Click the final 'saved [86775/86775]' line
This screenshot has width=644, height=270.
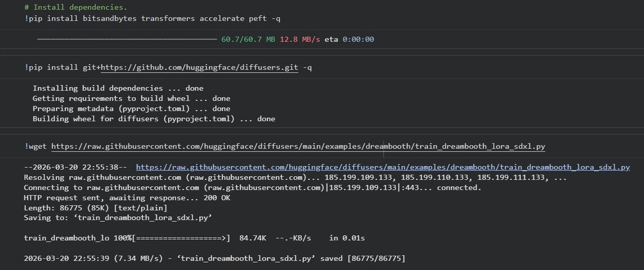click(215, 258)
